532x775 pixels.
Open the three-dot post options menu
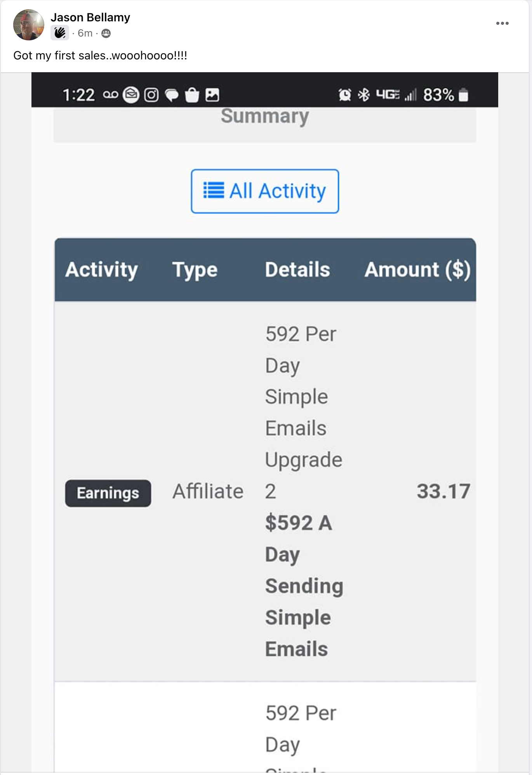point(502,23)
